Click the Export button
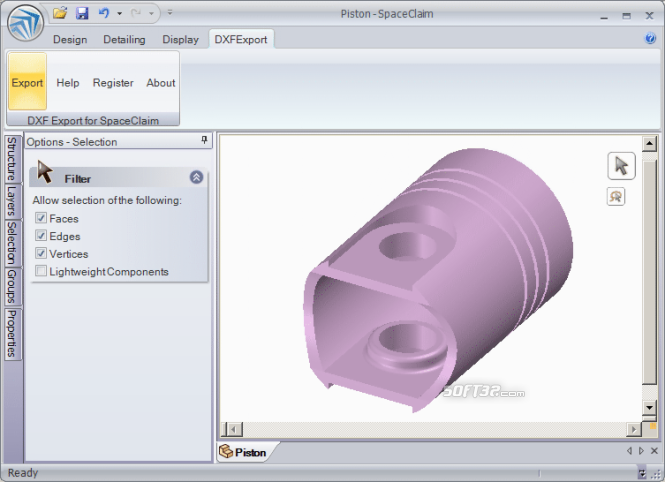This screenshot has width=665, height=482. pyautogui.click(x=27, y=82)
